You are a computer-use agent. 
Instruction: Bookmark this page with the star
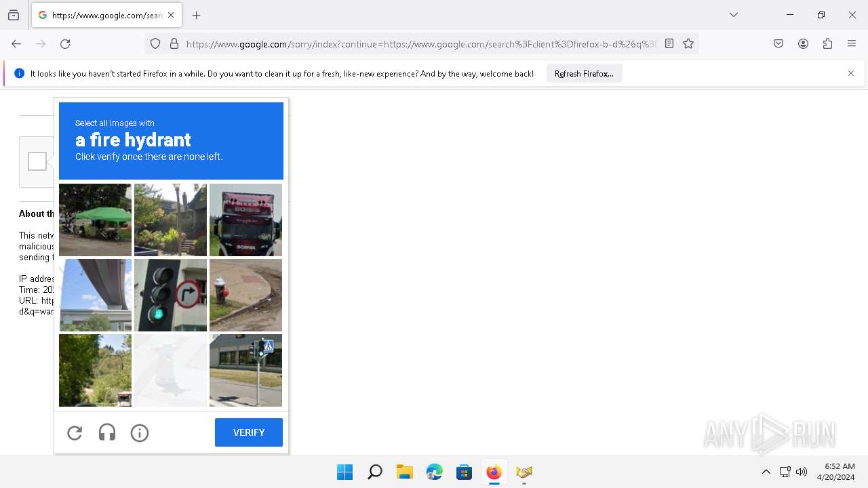pyautogui.click(x=688, y=43)
